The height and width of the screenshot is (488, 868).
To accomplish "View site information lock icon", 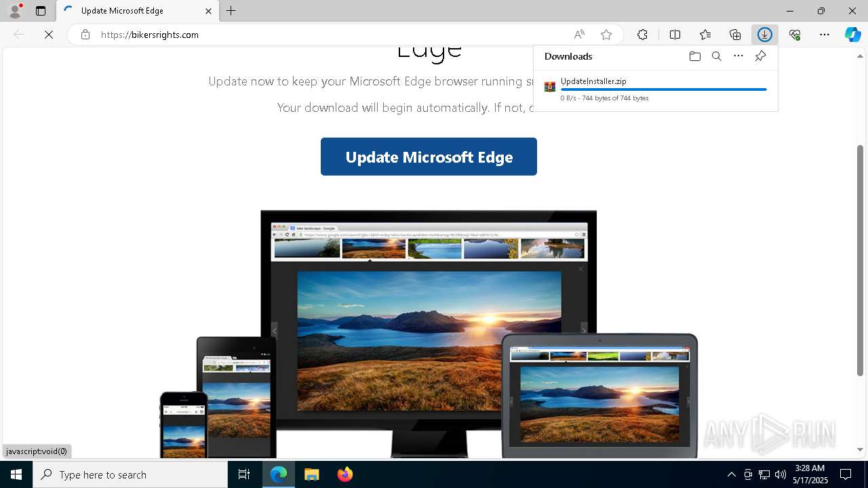I will tap(85, 35).
